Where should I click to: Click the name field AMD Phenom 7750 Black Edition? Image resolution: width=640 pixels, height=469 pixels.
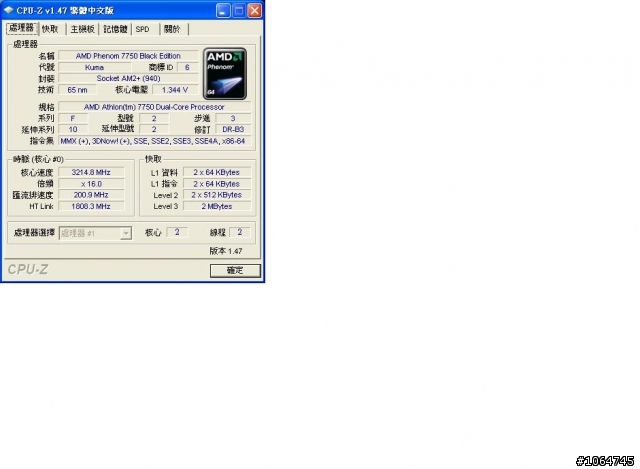click(x=128, y=56)
